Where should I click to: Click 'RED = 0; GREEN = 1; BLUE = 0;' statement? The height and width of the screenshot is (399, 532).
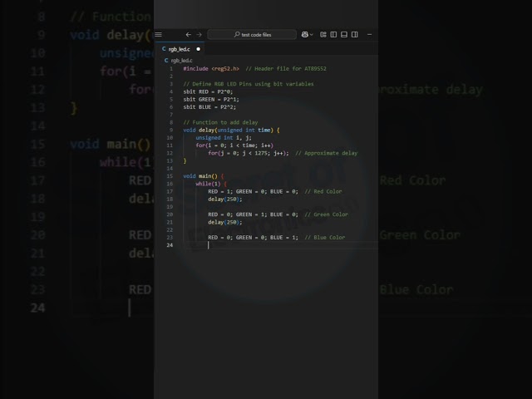coord(253,214)
